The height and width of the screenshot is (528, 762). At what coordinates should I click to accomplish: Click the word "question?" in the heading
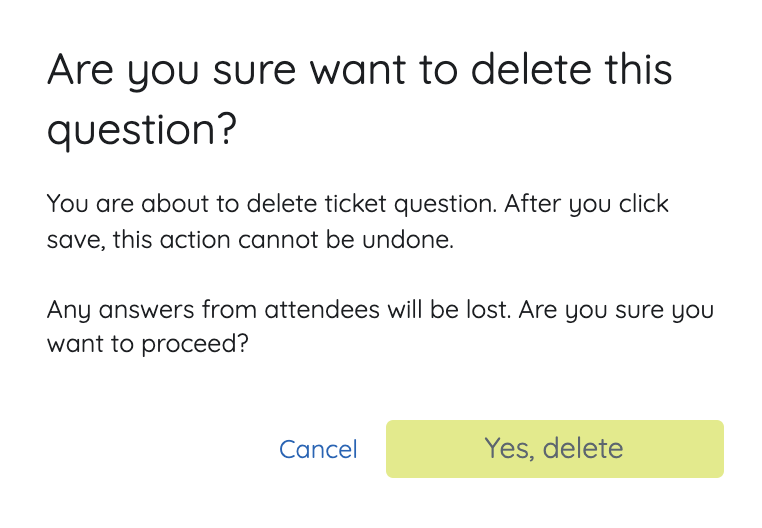click(140, 130)
